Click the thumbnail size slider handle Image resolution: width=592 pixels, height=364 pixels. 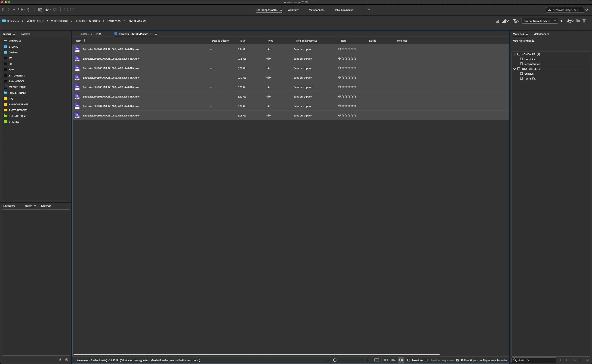point(335,360)
